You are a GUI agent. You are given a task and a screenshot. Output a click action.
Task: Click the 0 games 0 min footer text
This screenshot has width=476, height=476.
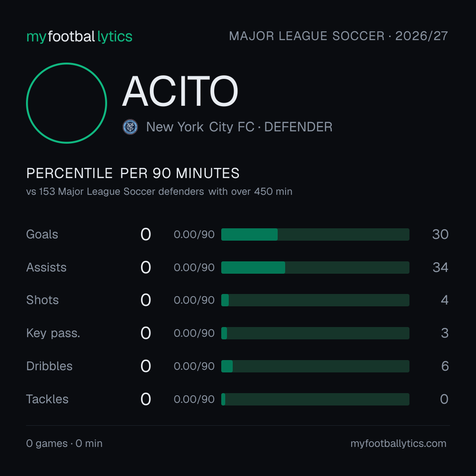pos(64,443)
